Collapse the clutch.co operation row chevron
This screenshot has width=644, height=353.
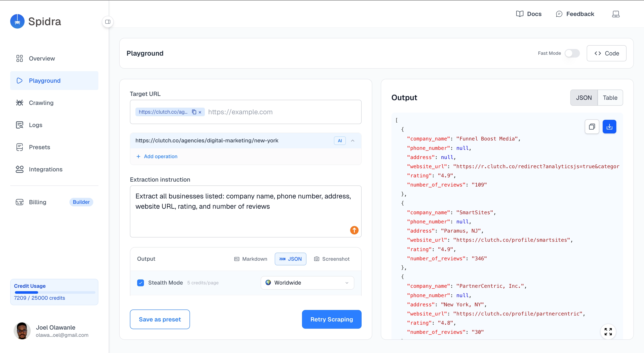coord(353,141)
